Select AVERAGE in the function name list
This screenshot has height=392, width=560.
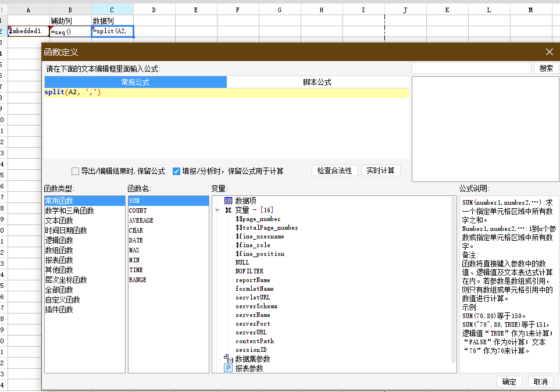169,220
